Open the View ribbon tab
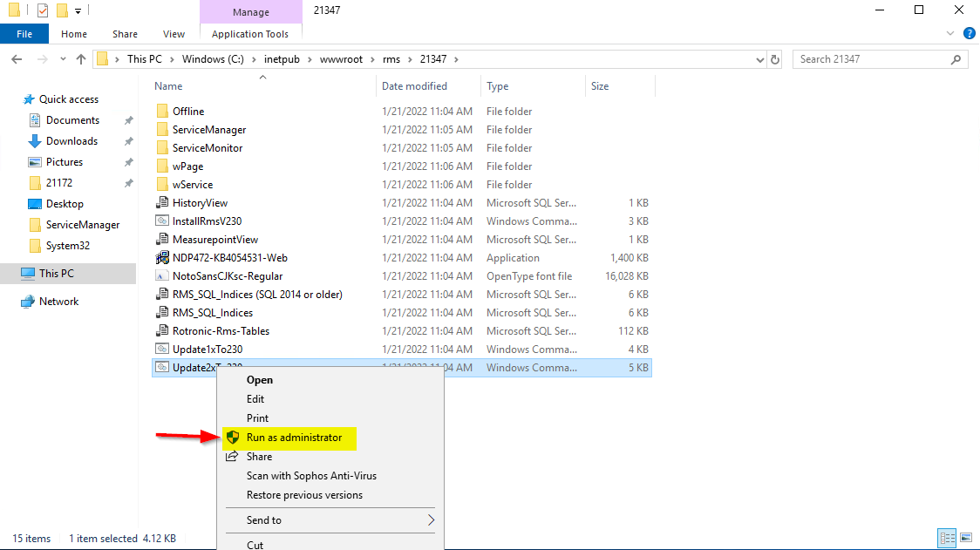The height and width of the screenshot is (550, 980). pos(174,34)
